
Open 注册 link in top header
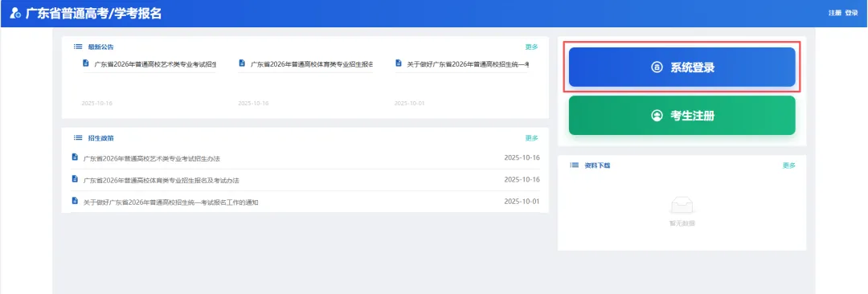pos(835,14)
